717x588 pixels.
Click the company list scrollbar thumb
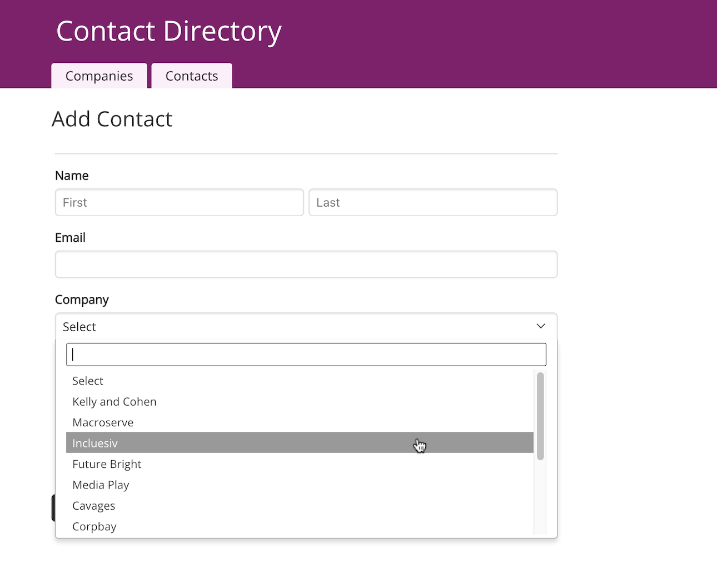point(540,416)
